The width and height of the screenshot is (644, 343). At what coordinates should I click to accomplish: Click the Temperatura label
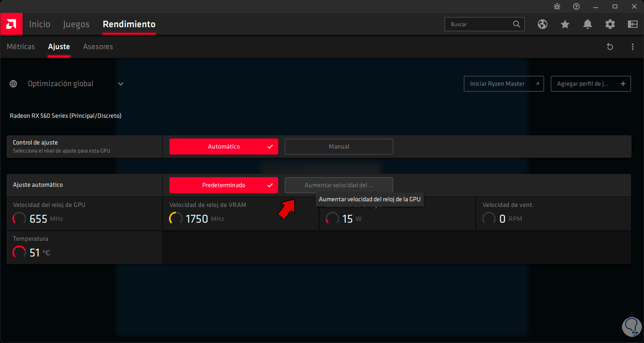coord(31,239)
